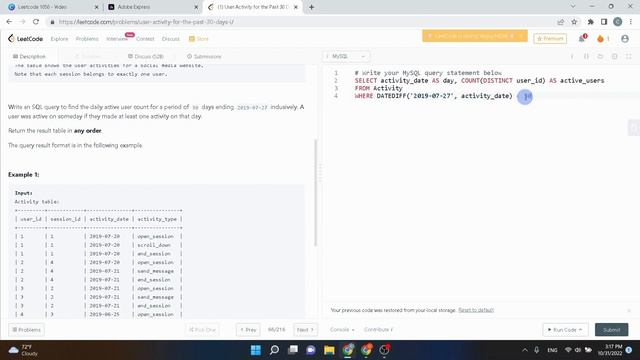Reload the browser page
The width and height of the screenshot is (640, 360).
coord(36,22)
